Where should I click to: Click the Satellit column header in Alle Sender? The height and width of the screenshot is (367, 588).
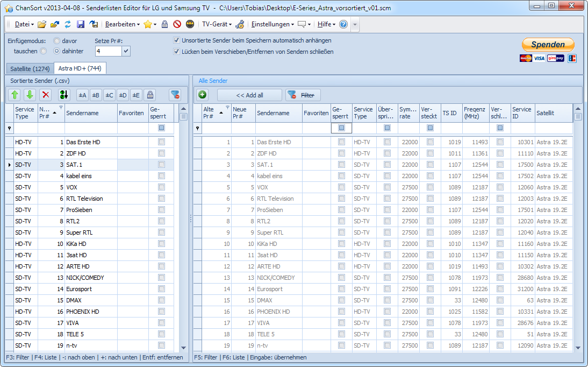[x=554, y=113]
